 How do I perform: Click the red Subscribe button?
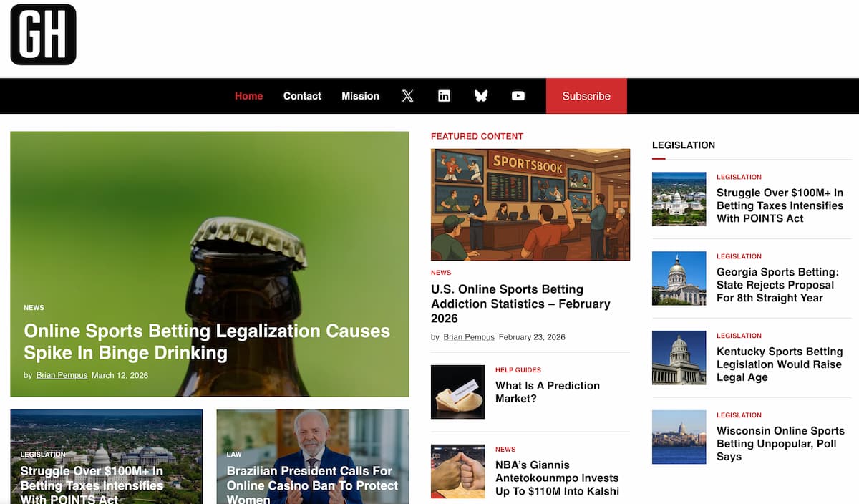coord(586,96)
